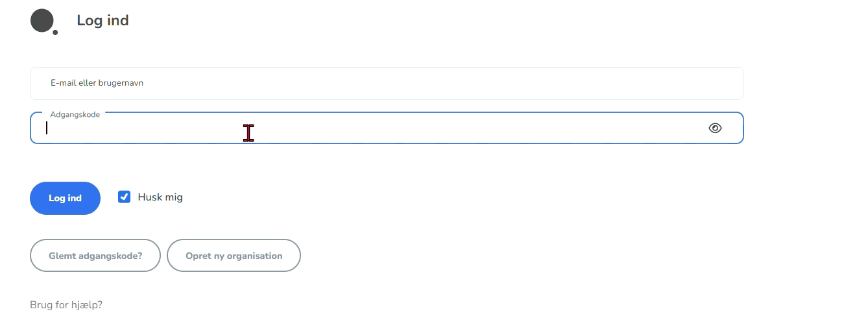This screenshot has width=868, height=318.
Task: Create a new organisation
Action: pyautogui.click(x=234, y=256)
